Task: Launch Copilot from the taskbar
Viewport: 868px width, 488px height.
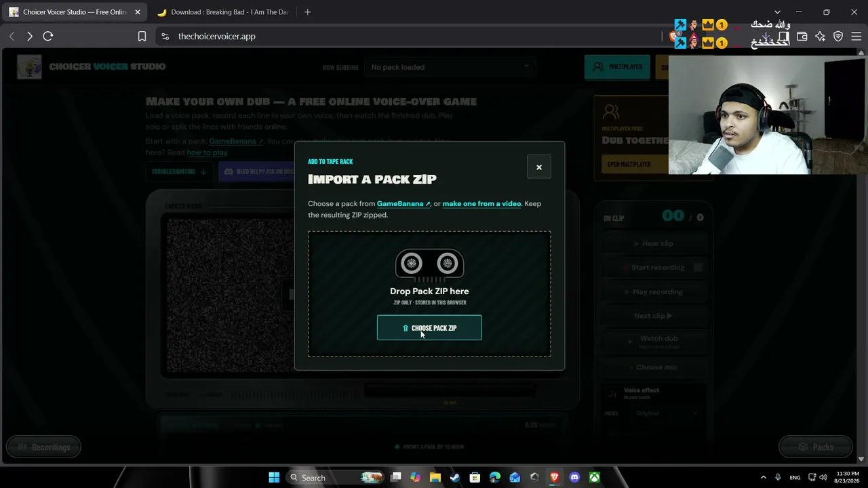Action: 416,478
